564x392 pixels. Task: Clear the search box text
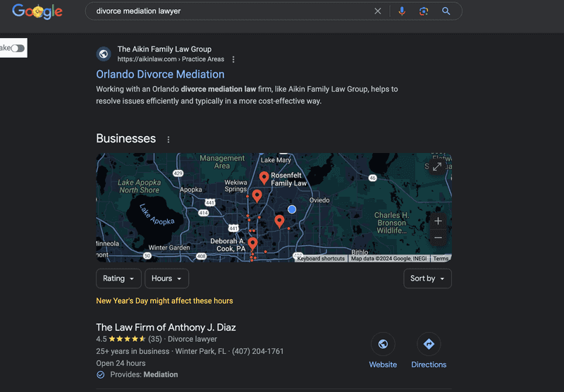coord(378,11)
